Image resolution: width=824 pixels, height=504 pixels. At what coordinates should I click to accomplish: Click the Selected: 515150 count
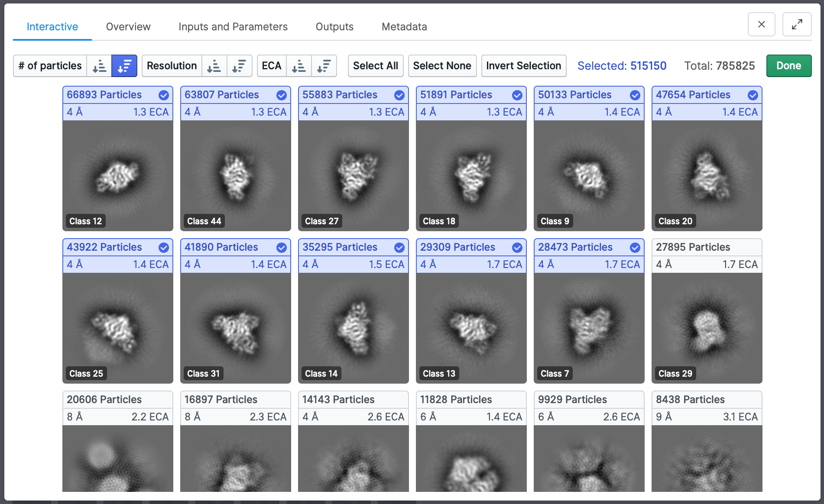(x=622, y=66)
